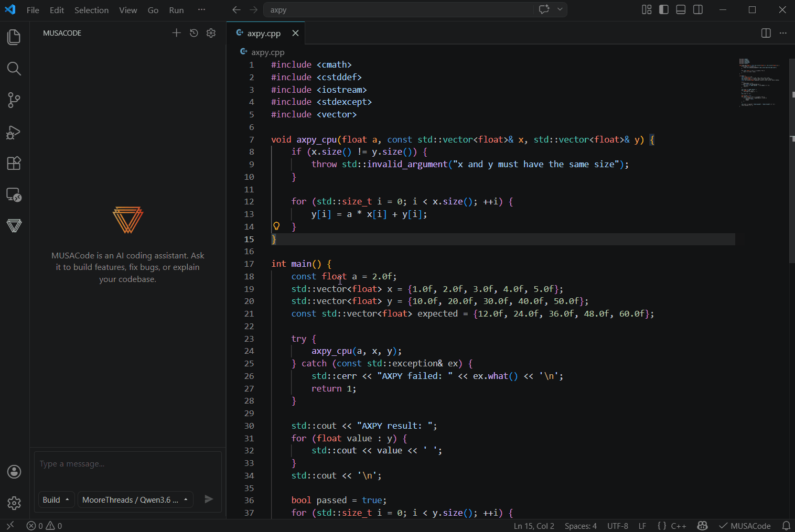Change LF end of line sequence
Image resolution: width=795 pixels, height=532 pixels.
642,526
